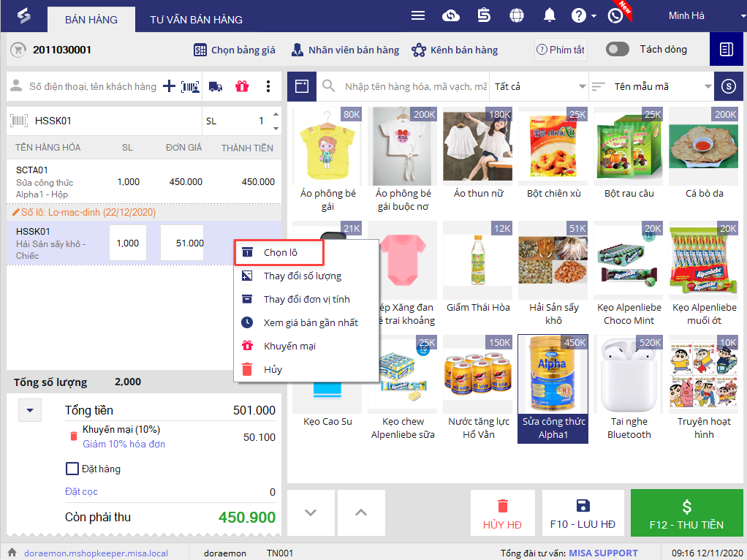747x560 pixels.
Task: Toggle the Tách dòng switch
Action: (x=618, y=49)
